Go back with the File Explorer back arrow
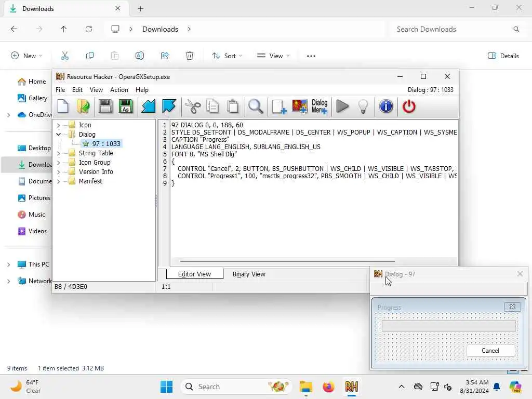Screen dimensions: 532x399 14,29
